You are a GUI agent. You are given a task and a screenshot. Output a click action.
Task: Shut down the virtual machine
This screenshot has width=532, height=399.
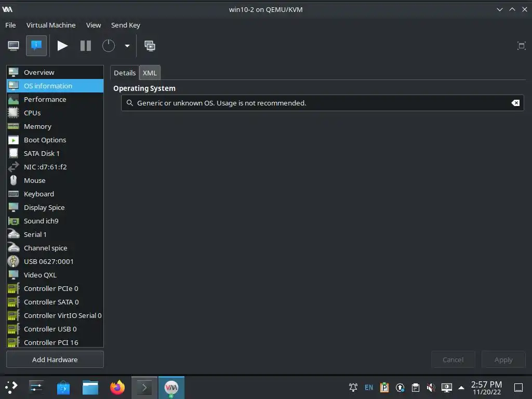click(x=109, y=46)
